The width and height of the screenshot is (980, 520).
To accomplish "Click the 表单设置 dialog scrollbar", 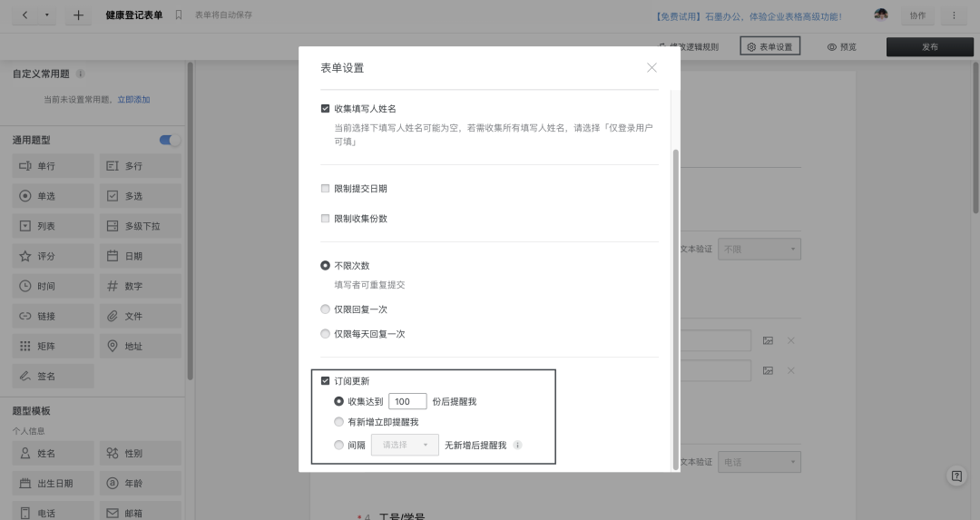I will click(675, 309).
